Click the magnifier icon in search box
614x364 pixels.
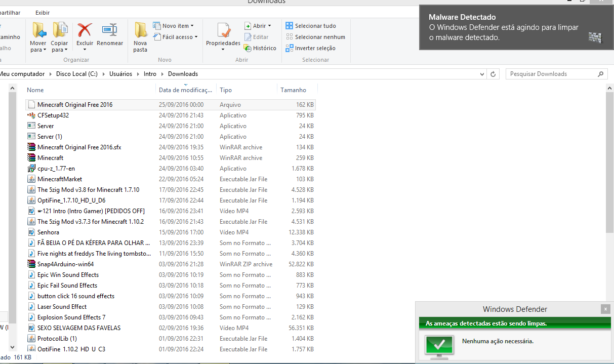click(601, 74)
